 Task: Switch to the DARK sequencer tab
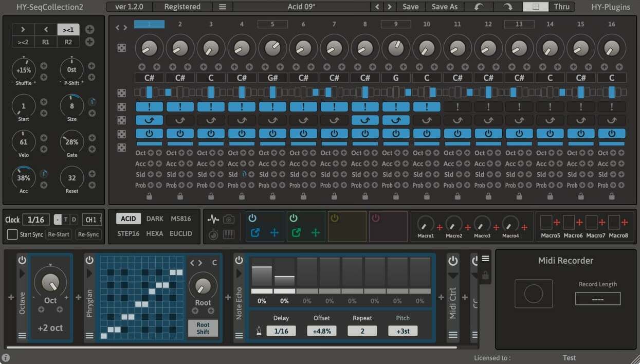click(154, 219)
